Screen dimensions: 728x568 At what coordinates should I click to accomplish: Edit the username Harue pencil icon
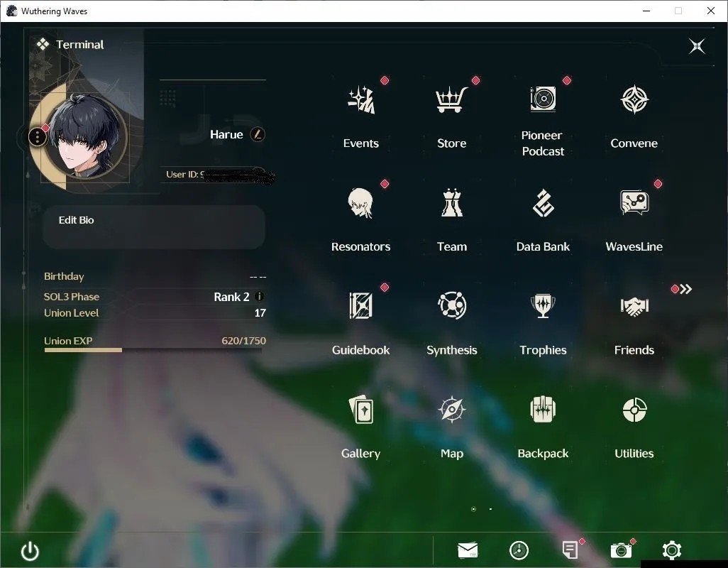point(258,134)
